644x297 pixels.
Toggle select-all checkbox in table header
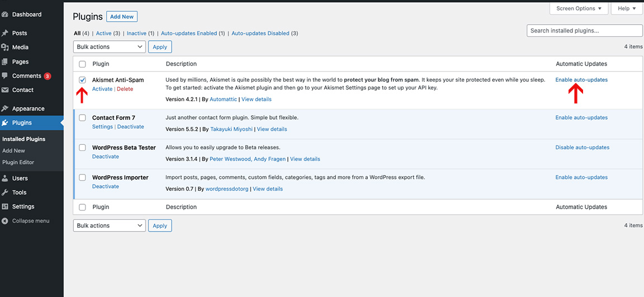[83, 64]
